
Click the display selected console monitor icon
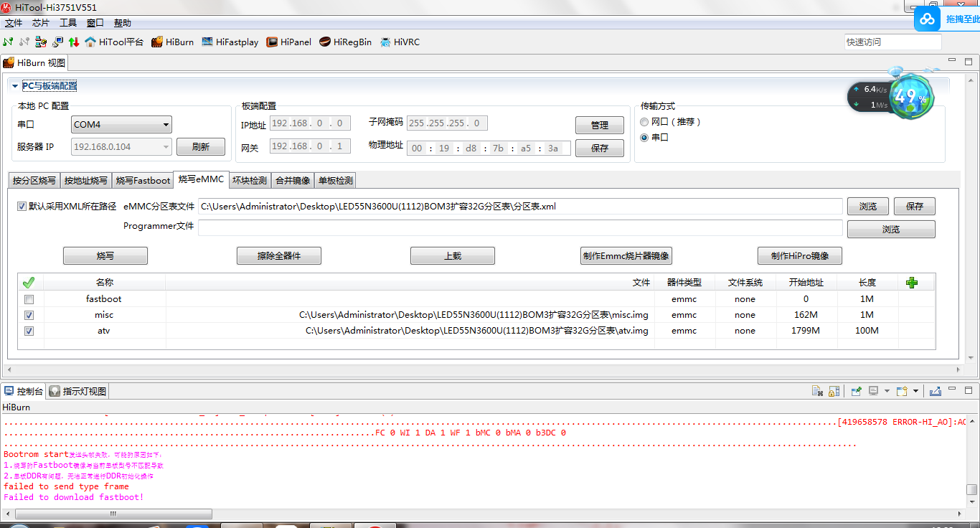(x=873, y=391)
